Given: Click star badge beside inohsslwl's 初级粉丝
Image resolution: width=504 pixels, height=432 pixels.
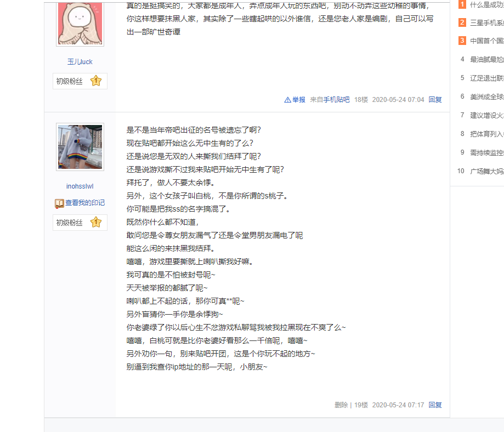Looking at the screenshot, I should click(96, 223).
